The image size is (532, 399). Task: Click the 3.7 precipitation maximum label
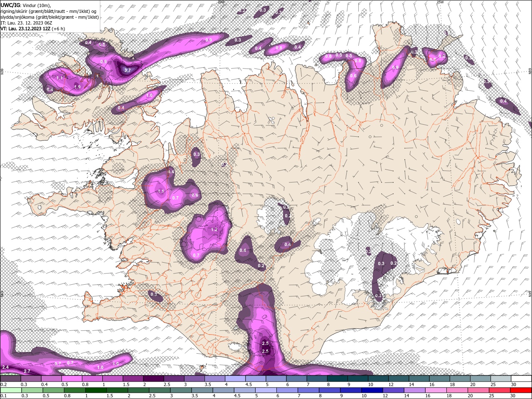128,70
